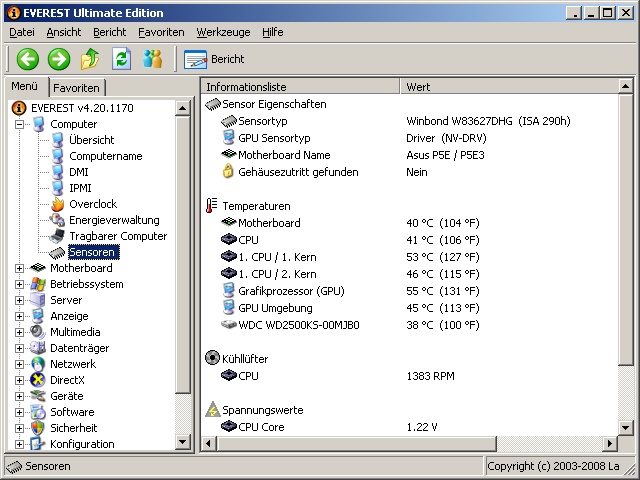This screenshot has width=640, height=480.
Task: Expand the Anzeige tree node
Action: pyautogui.click(x=19, y=316)
